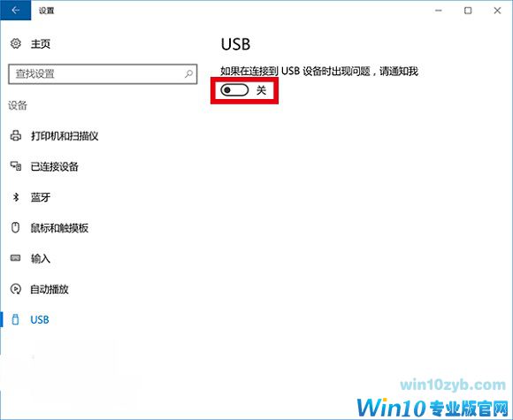Image resolution: width=513 pixels, height=420 pixels.
Task: Go to 蓝牙 settings page
Action: pyautogui.click(x=41, y=197)
